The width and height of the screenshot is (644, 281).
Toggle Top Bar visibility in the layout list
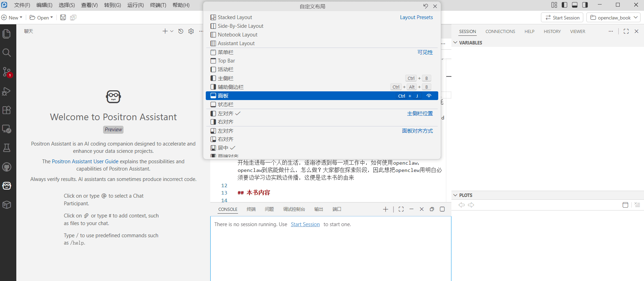tap(322, 61)
